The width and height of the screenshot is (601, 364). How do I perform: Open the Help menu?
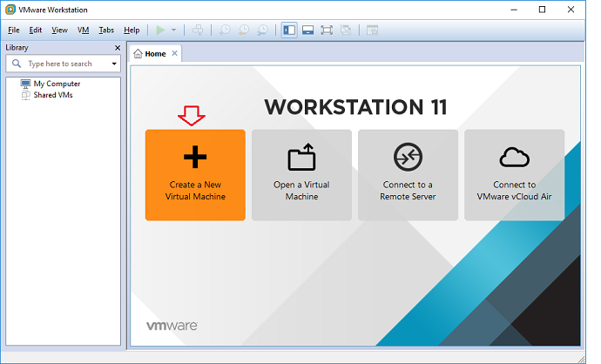coord(132,30)
